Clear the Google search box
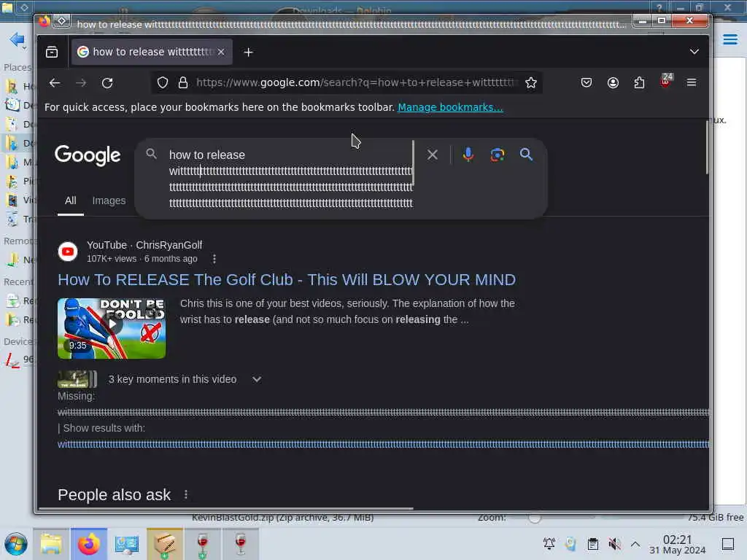This screenshot has width=747, height=560. tap(433, 155)
